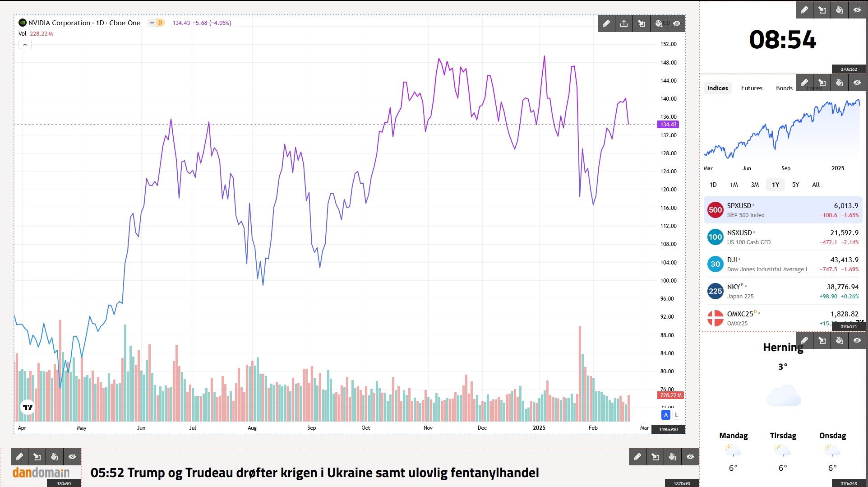Click the share/upload icon on the NVIDIA chart widget
Image resolution: width=868 pixels, height=487 pixels.
click(624, 23)
